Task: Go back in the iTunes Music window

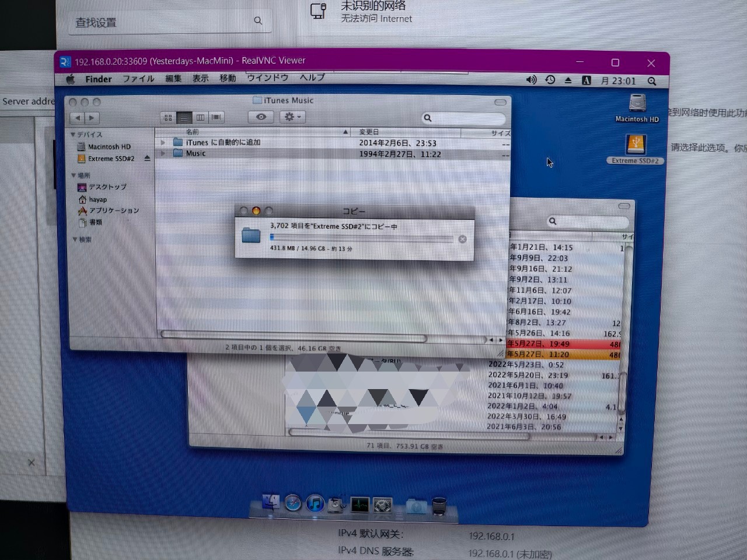Action: (x=78, y=117)
